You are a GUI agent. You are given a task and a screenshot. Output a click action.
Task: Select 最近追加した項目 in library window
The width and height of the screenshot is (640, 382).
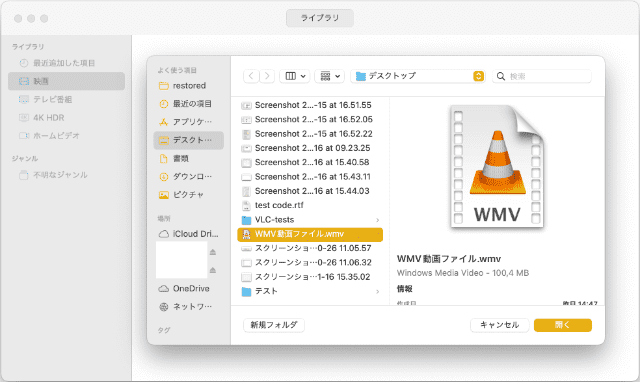click(67, 63)
